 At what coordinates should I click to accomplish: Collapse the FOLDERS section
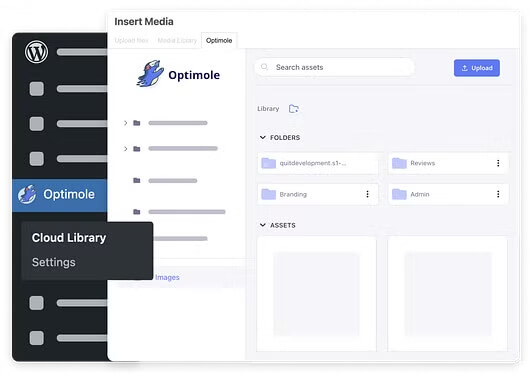pyautogui.click(x=263, y=137)
